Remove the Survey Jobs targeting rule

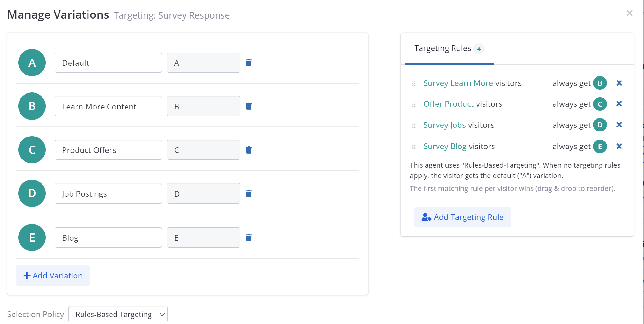tap(619, 125)
